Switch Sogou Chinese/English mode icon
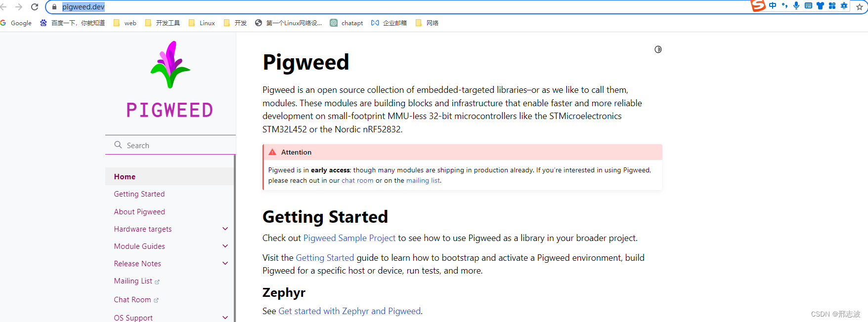Viewport: 868px width, 322px height. coord(773,5)
